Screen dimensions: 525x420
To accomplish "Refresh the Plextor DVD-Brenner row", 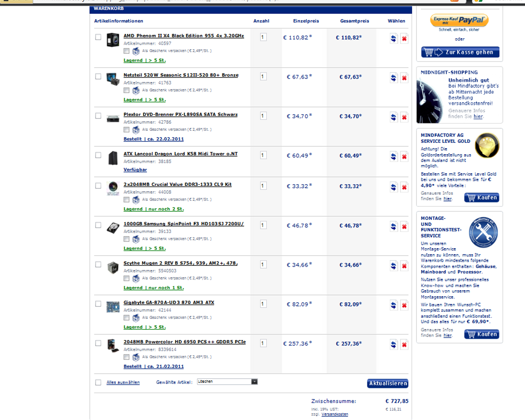I will (x=393, y=117).
